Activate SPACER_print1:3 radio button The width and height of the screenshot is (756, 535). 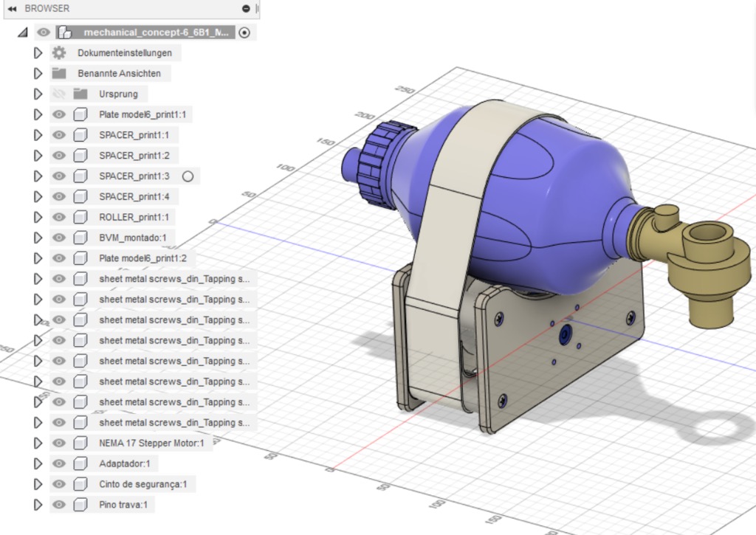click(x=188, y=176)
